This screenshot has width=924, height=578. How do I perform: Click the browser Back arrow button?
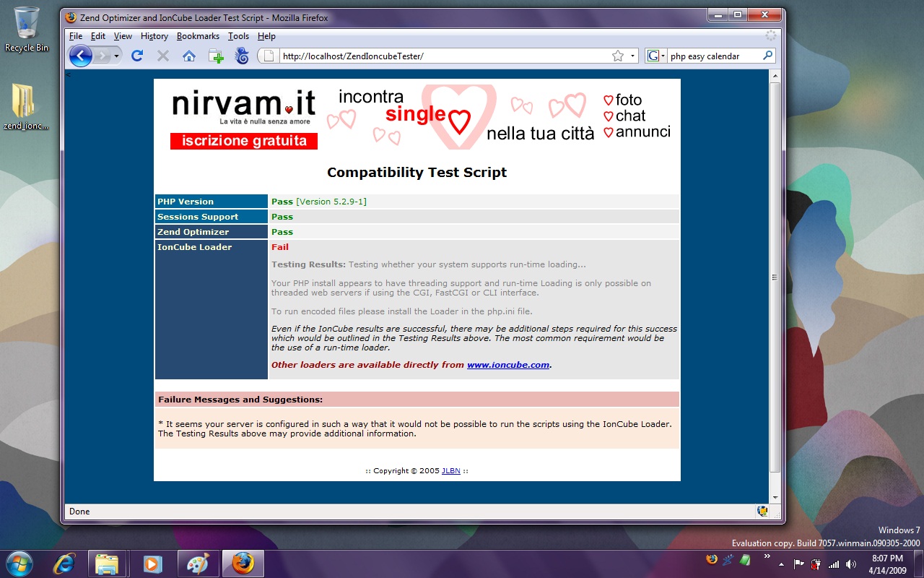click(80, 56)
